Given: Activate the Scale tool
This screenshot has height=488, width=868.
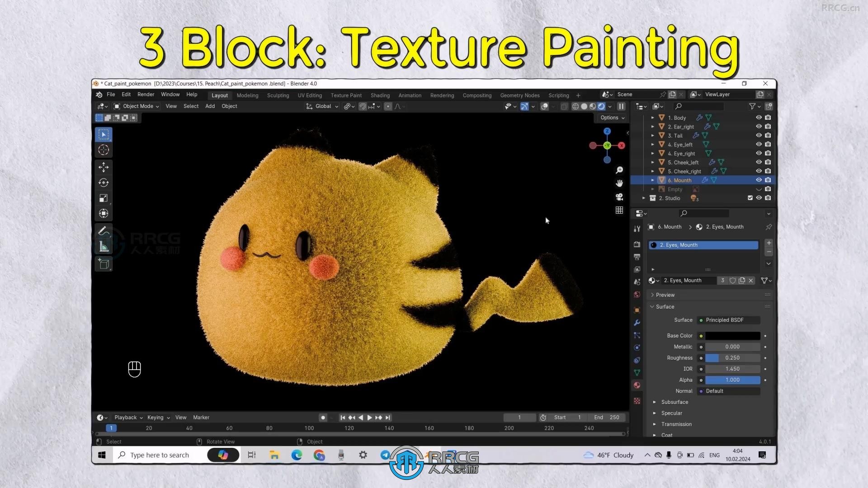Looking at the screenshot, I should pyautogui.click(x=104, y=198).
